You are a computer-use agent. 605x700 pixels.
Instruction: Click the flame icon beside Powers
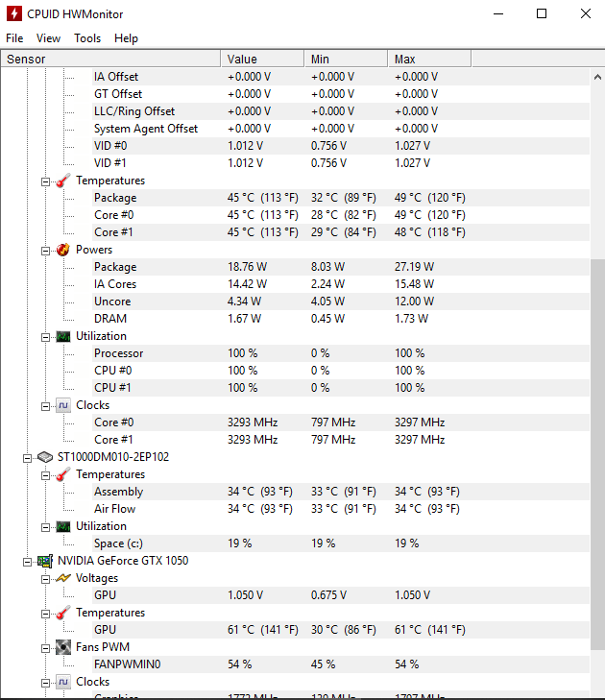(x=62, y=250)
